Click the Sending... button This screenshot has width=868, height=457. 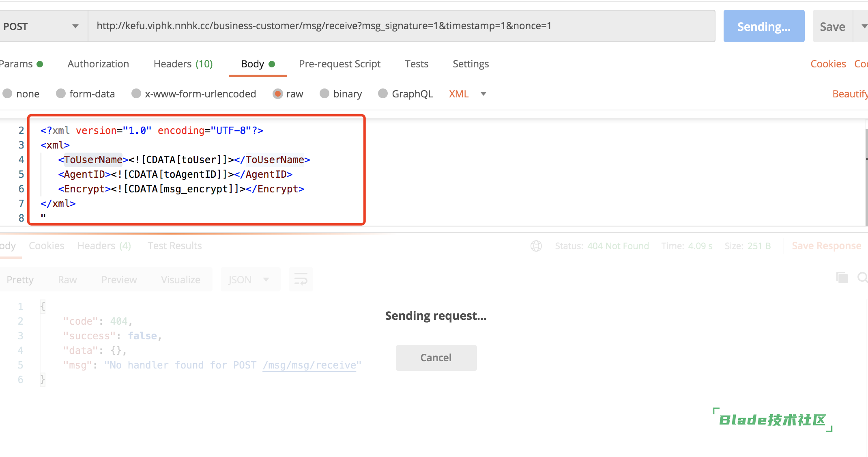764,26
